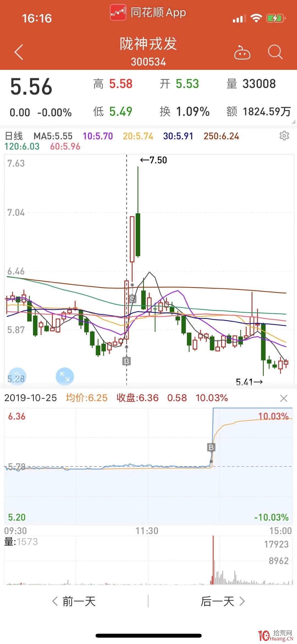
Task: Tap the 16:16 status bar clock
Action: pyautogui.click(x=37, y=18)
